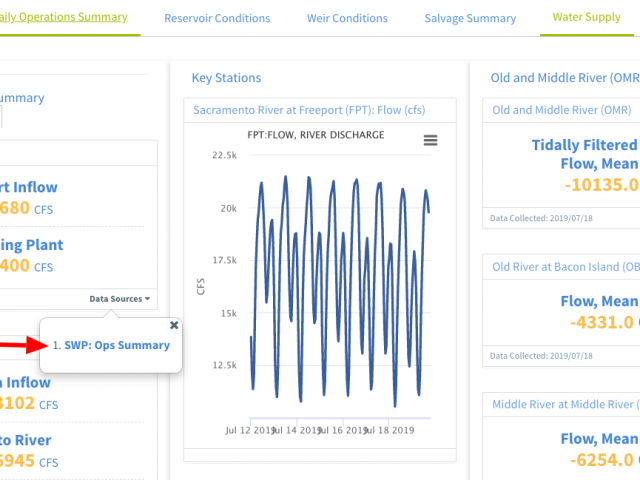This screenshot has width=640, height=480.
Task: Open Old River at Bacon Island link
Action: pos(566,267)
